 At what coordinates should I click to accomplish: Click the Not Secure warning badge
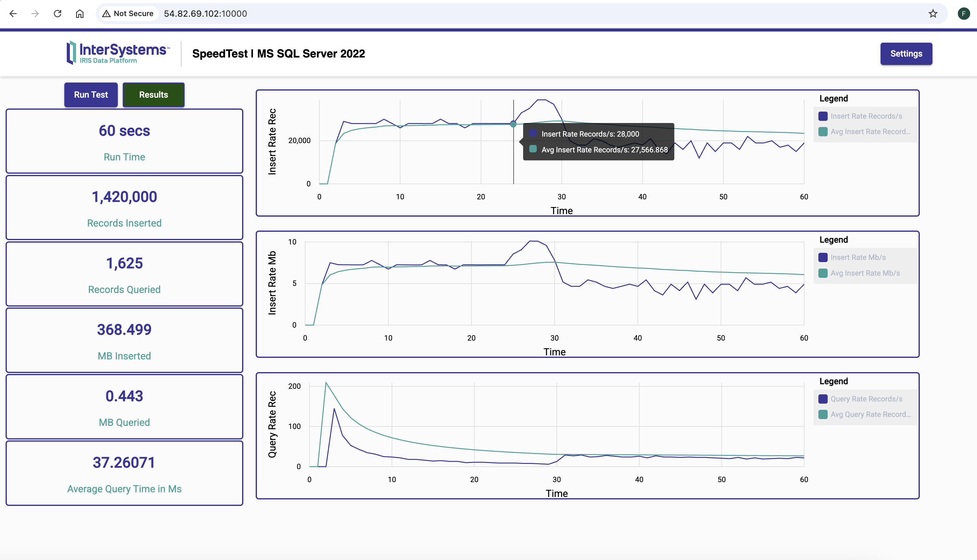128,14
